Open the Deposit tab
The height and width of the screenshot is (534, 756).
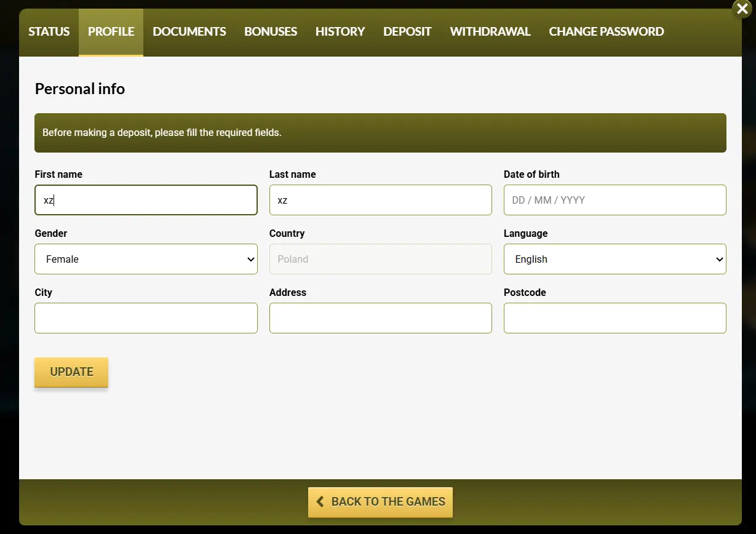[407, 32]
